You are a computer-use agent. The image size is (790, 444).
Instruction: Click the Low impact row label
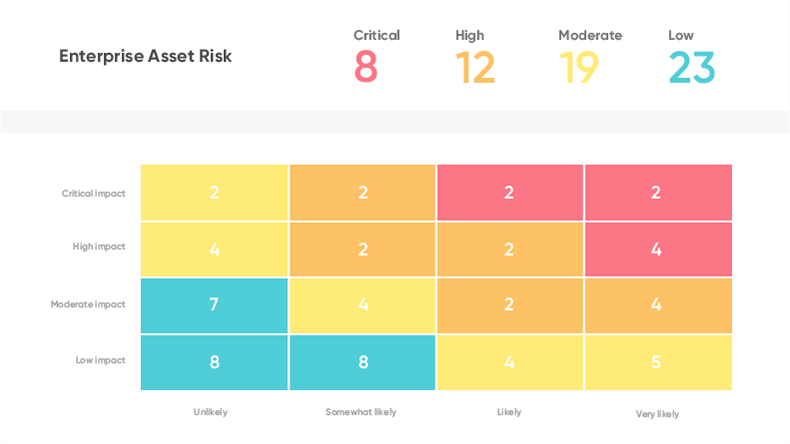pyautogui.click(x=101, y=360)
